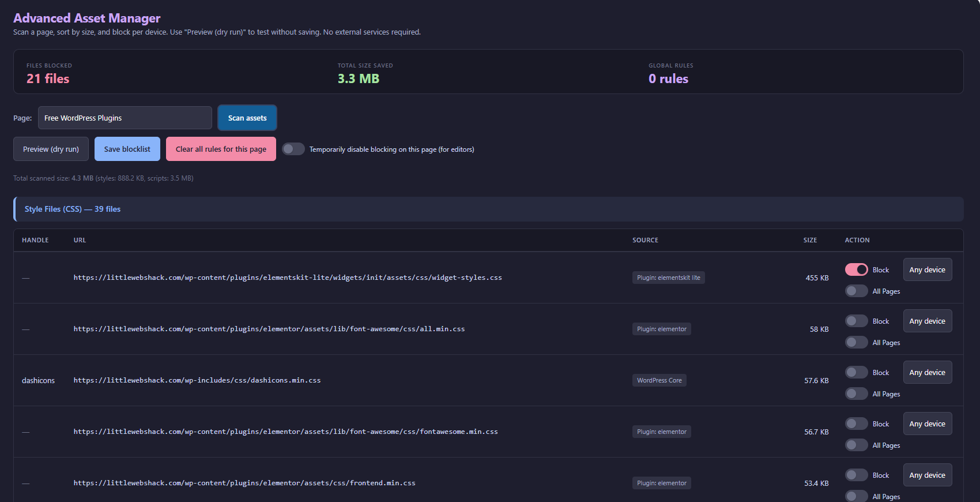
Task: Open the Page selector Free WordPress Plugins
Action: tap(125, 118)
